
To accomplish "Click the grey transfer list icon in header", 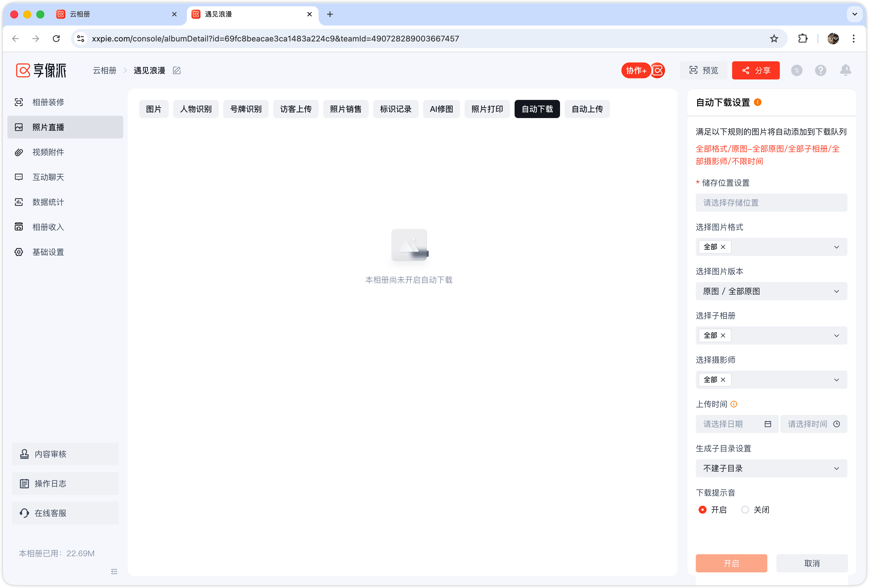I will pyautogui.click(x=797, y=70).
